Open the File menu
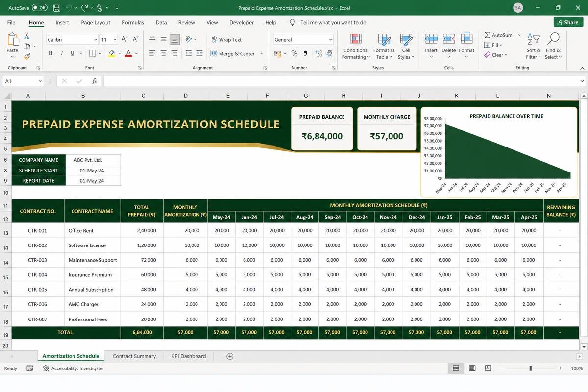This screenshot has width=588, height=392. point(11,22)
